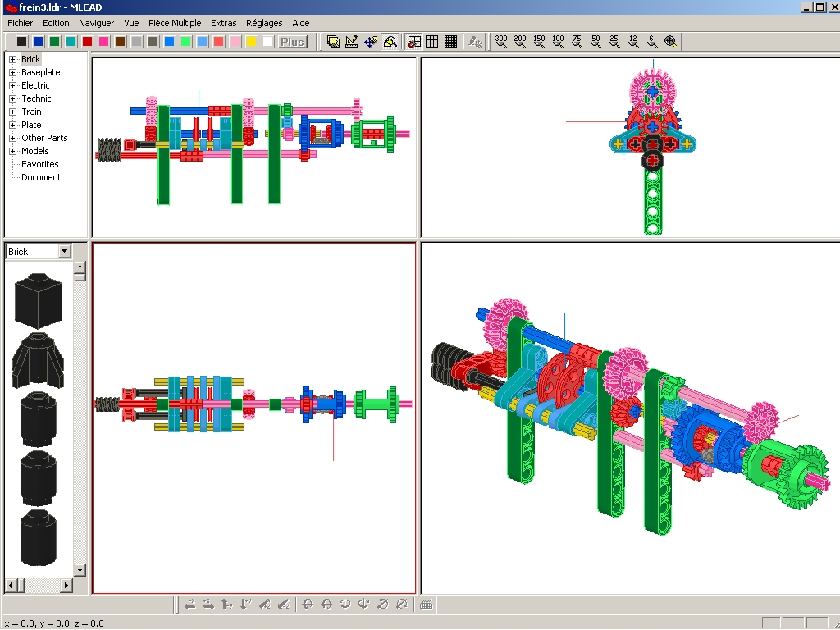Image resolution: width=840 pixels, height=630 pixels.
Task: Toggle the snap grid magnet icon
Action: click(x=413, y=41)
